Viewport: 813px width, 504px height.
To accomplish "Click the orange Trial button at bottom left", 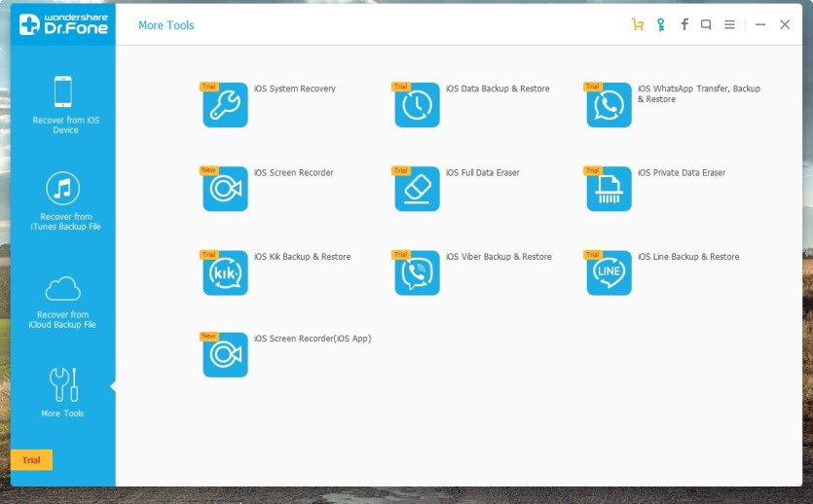I will click(31, 460).
